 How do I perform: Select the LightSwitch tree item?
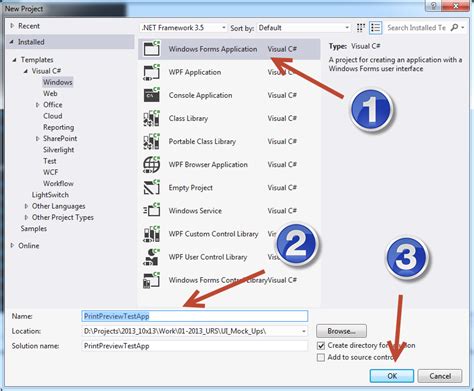(x=50, y=195)
